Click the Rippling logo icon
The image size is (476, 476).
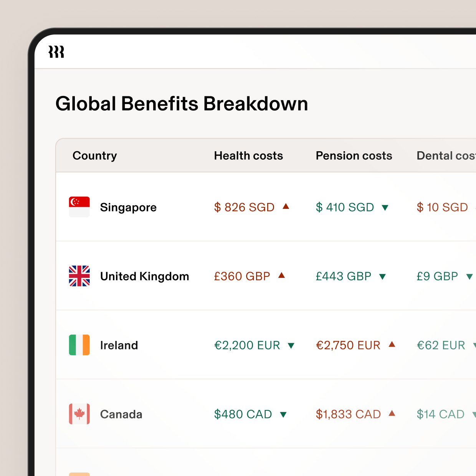[x=57, y=52]
